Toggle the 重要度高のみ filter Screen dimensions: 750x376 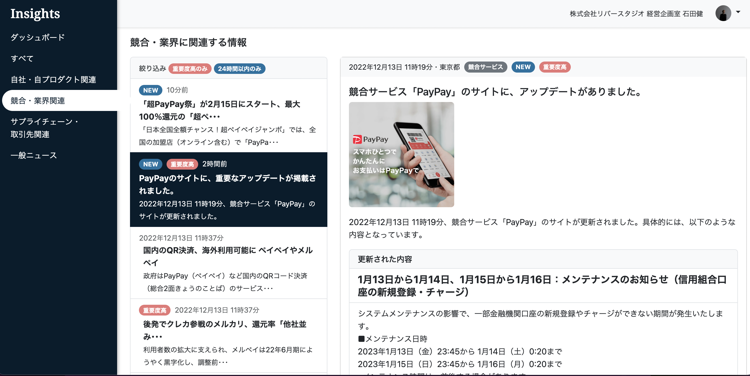tap(190, 68)
